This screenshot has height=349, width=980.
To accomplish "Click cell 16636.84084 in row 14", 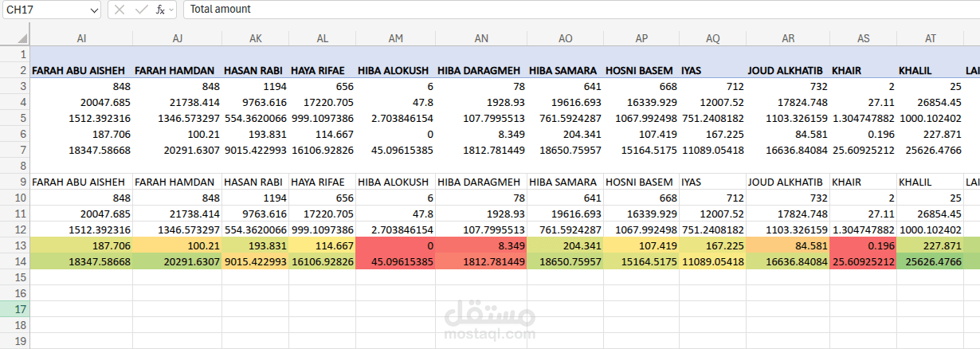I will [x=788, y=261].
